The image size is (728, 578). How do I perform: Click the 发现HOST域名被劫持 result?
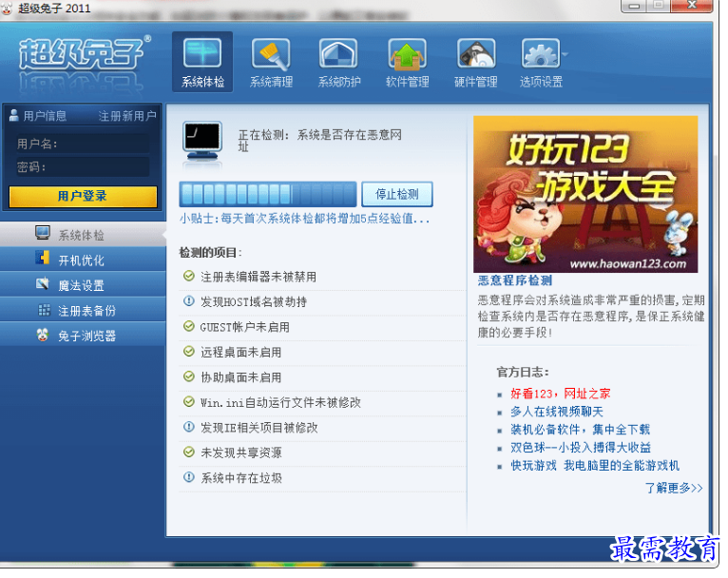(254, 302)
